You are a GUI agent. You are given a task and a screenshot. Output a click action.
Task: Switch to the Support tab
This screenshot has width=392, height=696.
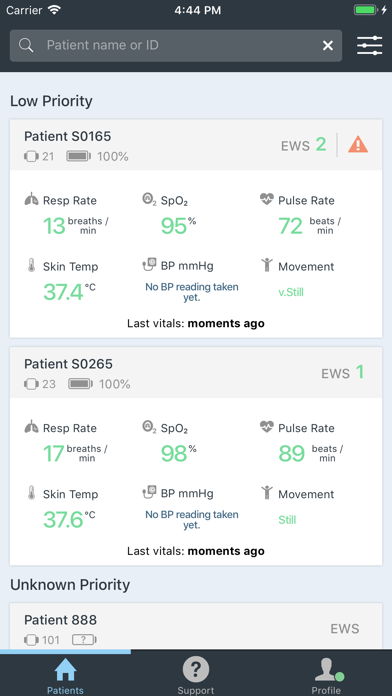click(x=196, y=676)
